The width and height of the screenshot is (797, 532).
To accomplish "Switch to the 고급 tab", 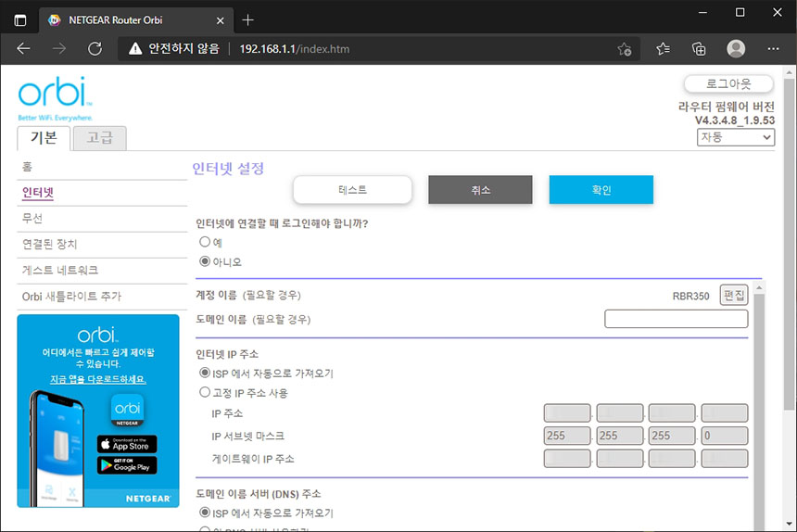I will [100, 138].
